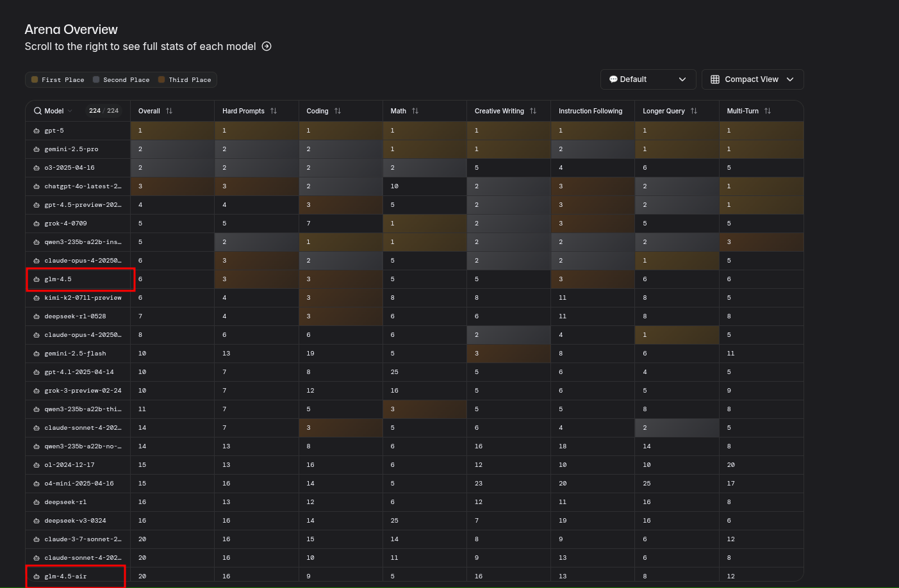
Task: Select the gpt-4.5-preview-202… model name
Action: click(x=83, y=205)
